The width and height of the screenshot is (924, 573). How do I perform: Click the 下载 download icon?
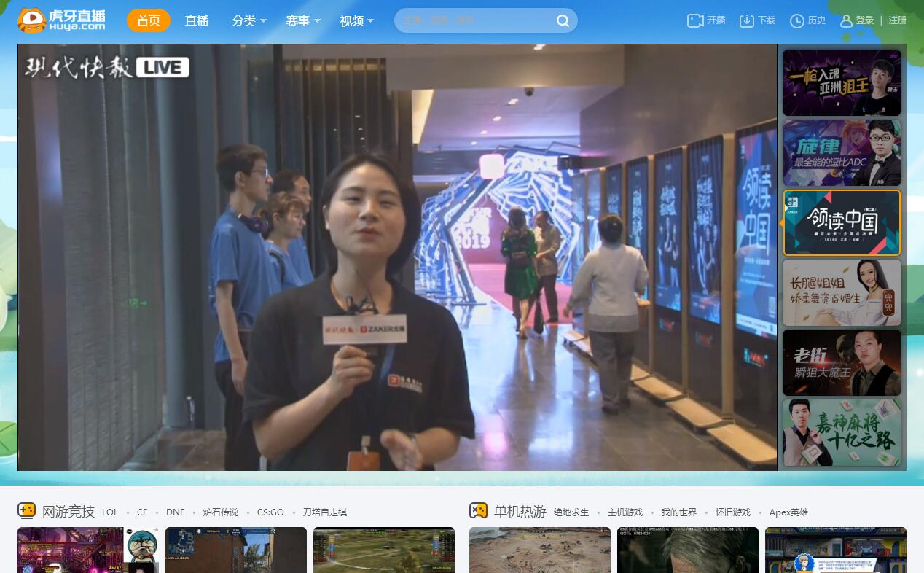[746, 20]
